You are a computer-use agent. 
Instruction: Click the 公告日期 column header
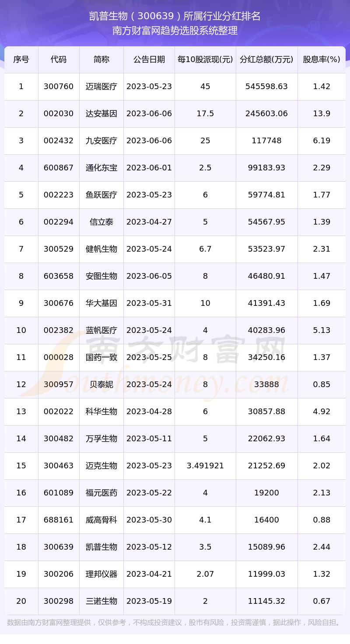[149, 59]
